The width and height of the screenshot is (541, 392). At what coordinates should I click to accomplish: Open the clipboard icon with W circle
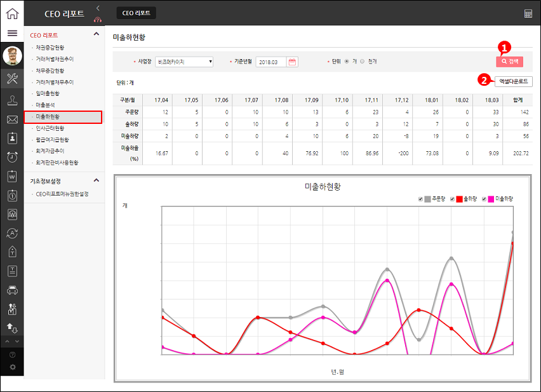(13, 214)
